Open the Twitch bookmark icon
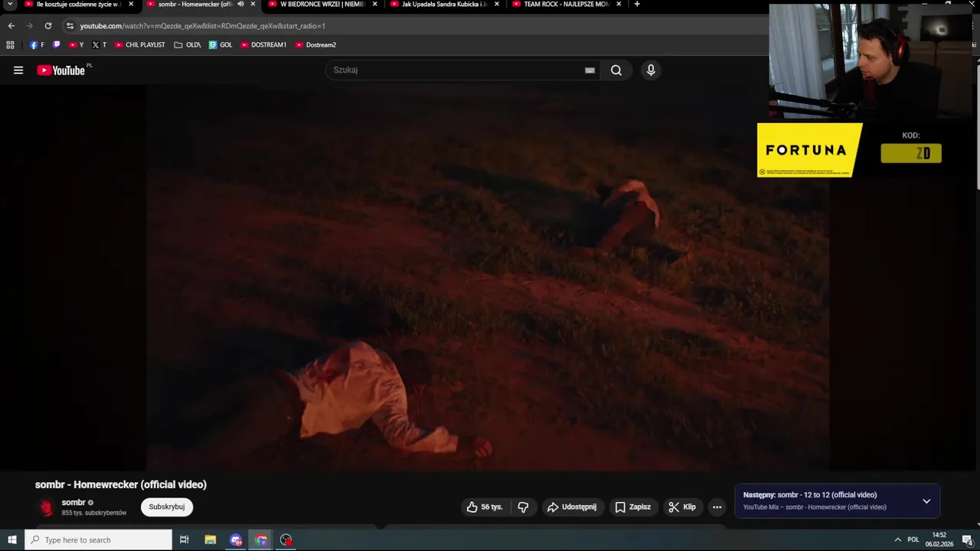 (57, 44)
